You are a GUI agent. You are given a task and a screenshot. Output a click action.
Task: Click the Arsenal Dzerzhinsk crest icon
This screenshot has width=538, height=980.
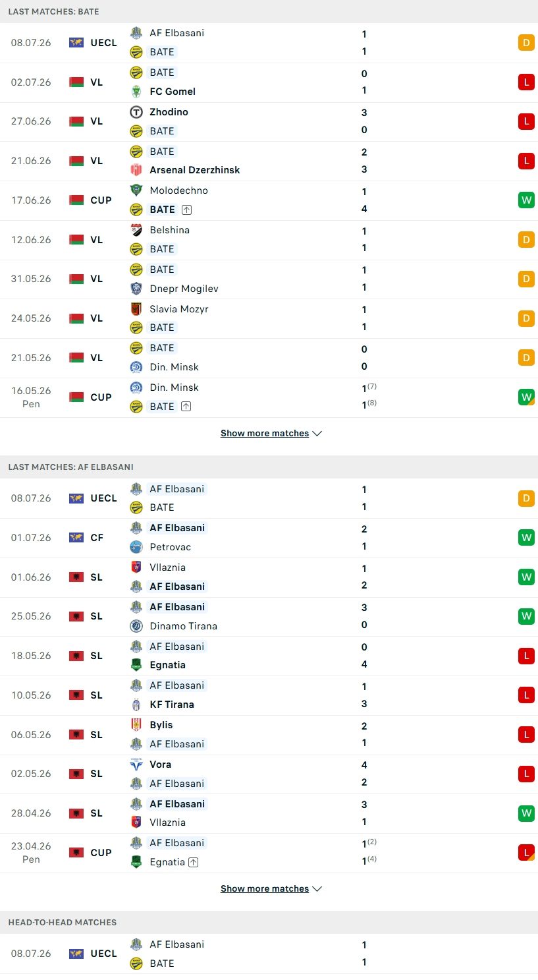136,170
